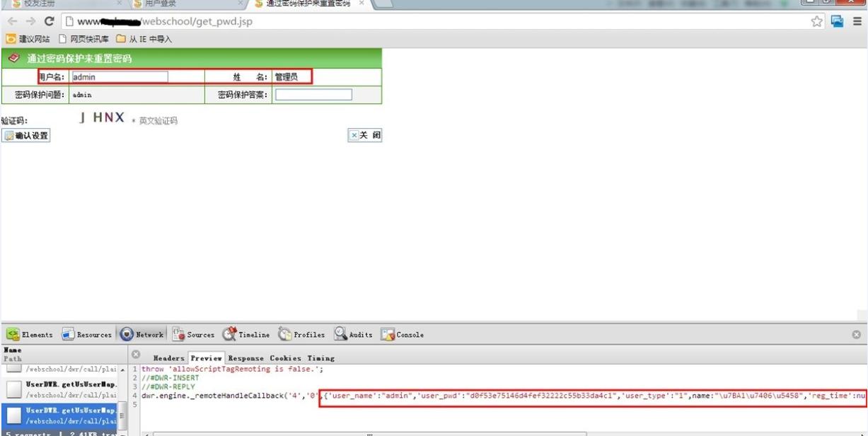Select the Preview tab of the request
This screenshot has width=868, height=436.
tap(207, 358)
